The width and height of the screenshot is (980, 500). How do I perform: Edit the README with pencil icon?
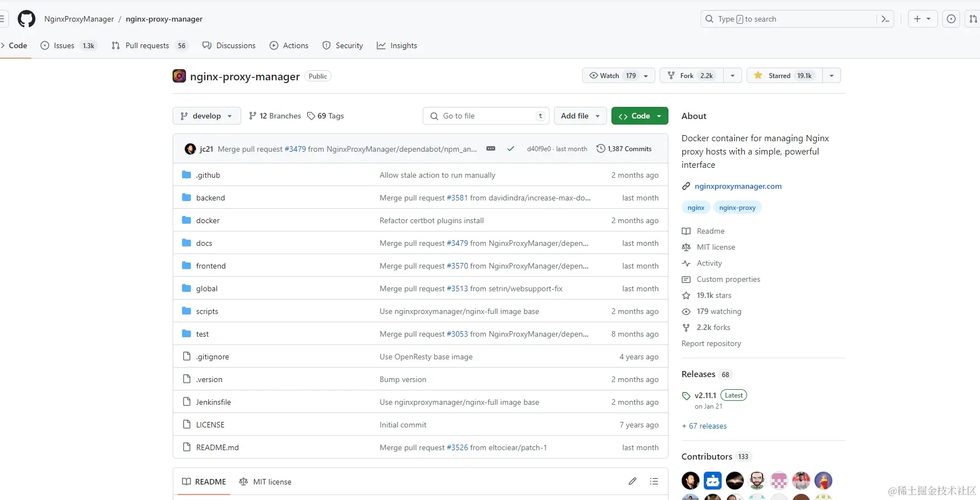632,482
